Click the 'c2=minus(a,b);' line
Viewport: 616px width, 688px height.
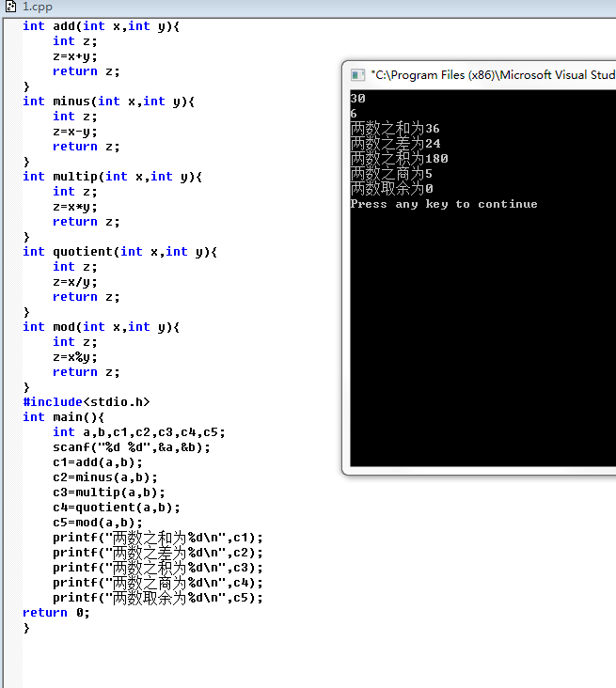coord(105,477)
